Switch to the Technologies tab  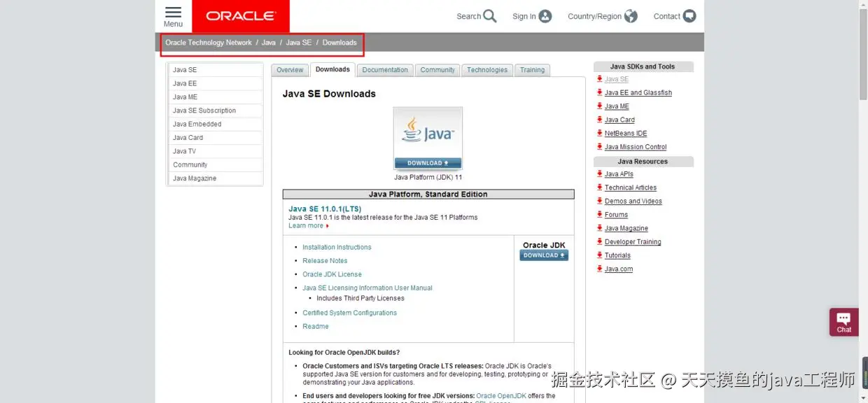click(x=487, y=70)
